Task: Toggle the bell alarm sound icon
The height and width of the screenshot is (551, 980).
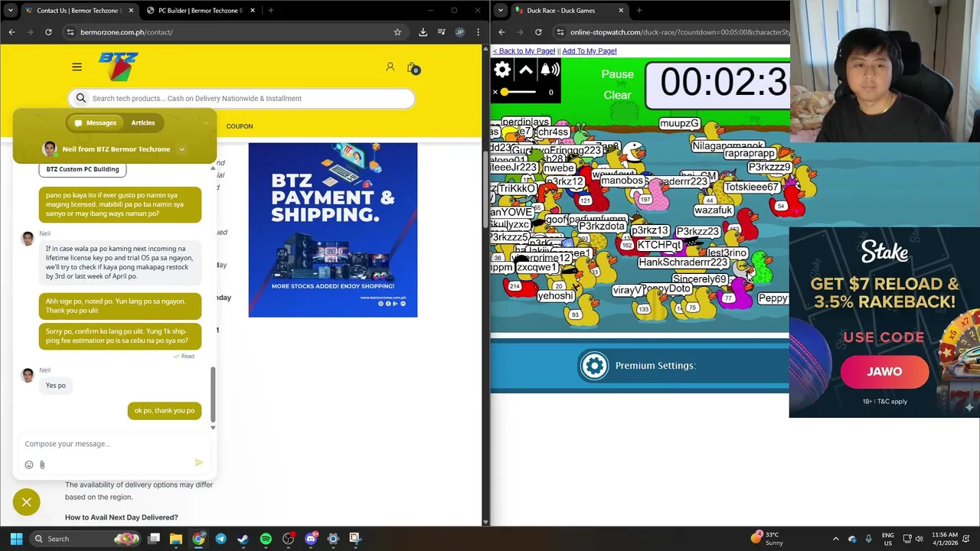Action: coord(550,70)
